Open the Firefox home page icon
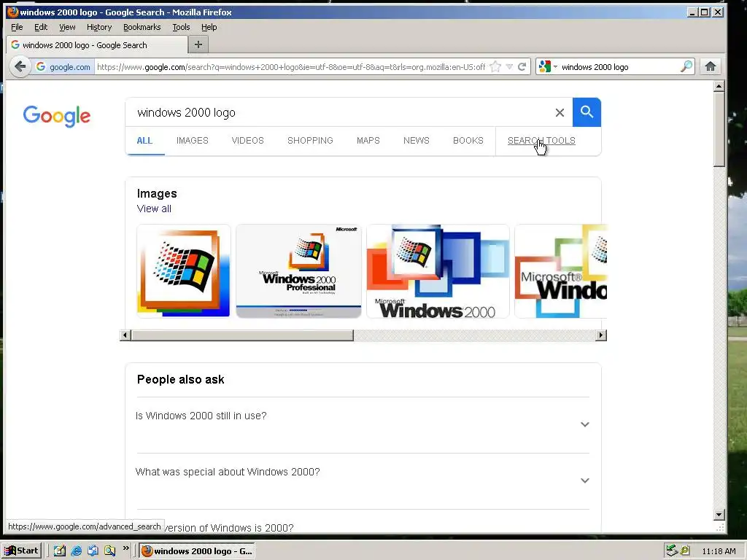 [x=711, y=66]
